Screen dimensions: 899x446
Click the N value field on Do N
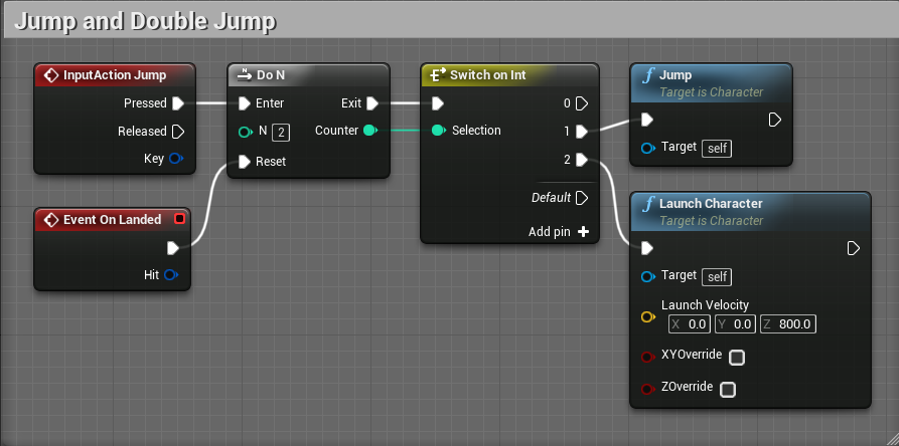[281, 132]
